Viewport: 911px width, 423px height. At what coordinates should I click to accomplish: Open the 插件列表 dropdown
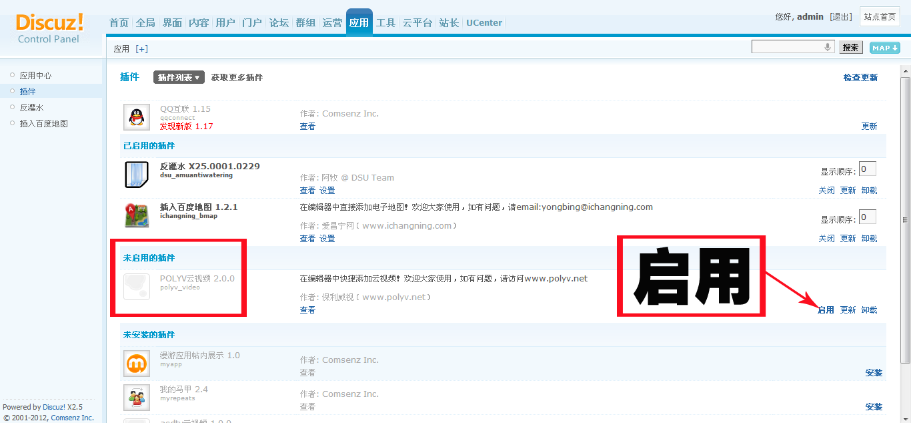179,77
